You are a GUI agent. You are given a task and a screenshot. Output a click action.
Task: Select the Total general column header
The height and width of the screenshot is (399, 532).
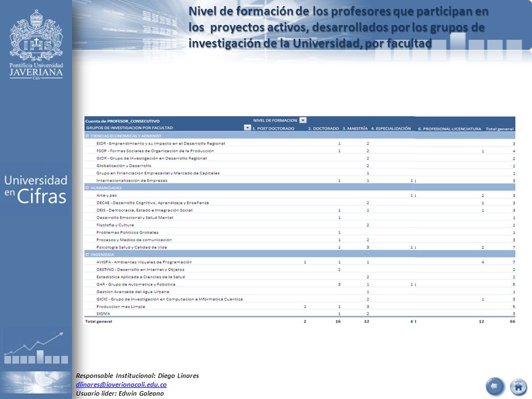[499, 129]
